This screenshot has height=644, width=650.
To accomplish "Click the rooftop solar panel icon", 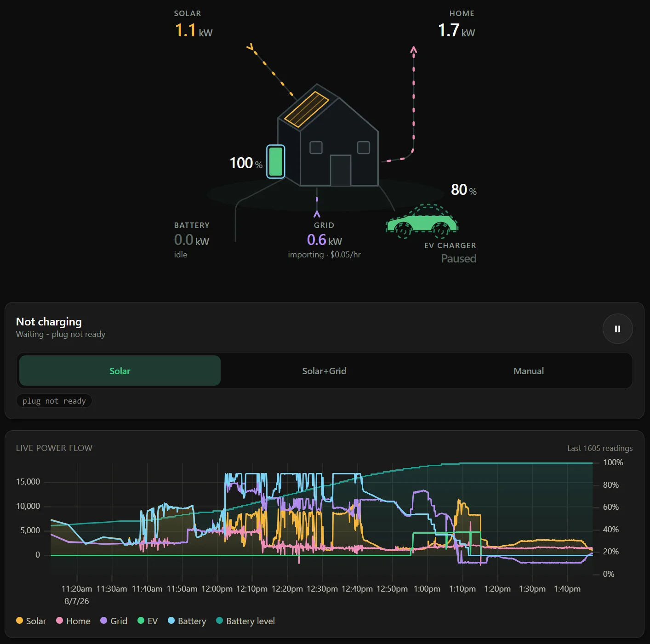I will 307,109.
